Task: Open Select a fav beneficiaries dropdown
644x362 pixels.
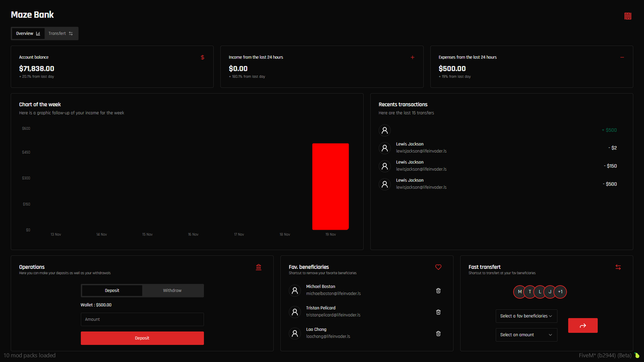Action: pos(526,316)
